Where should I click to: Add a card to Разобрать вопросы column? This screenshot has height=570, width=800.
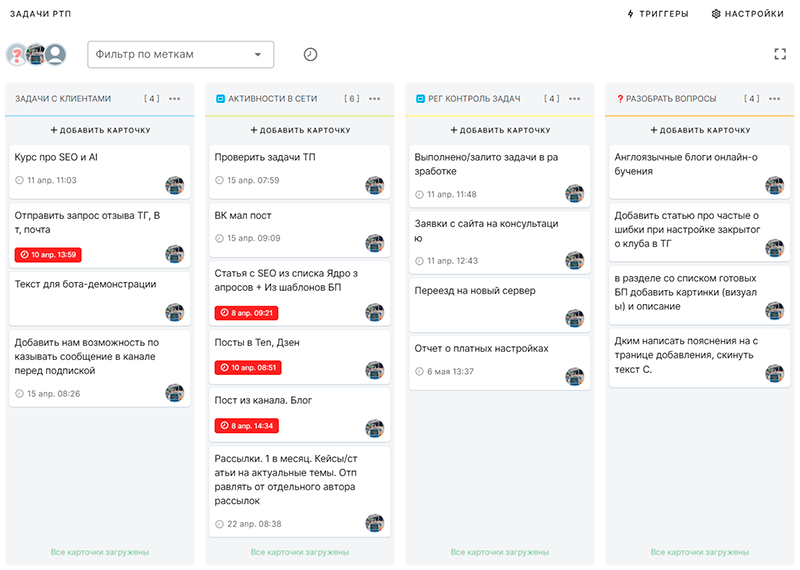pyautogui.click(x=700, y=130)
